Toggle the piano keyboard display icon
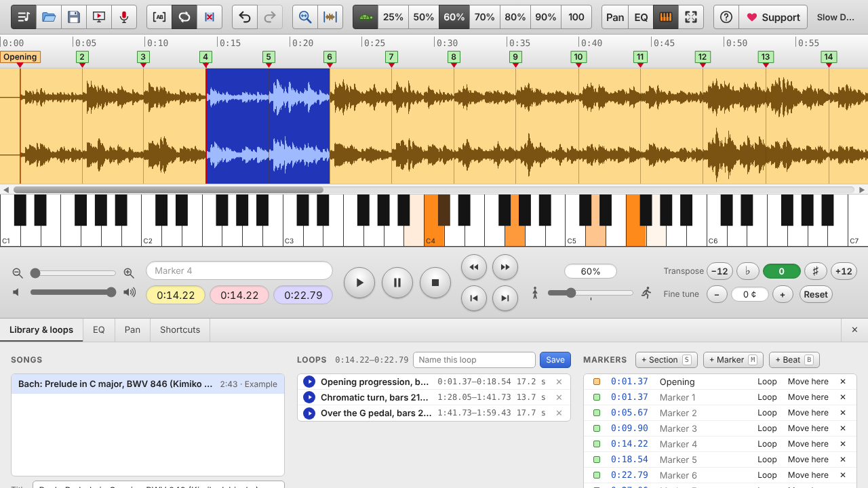 click(x=666, y=17)
